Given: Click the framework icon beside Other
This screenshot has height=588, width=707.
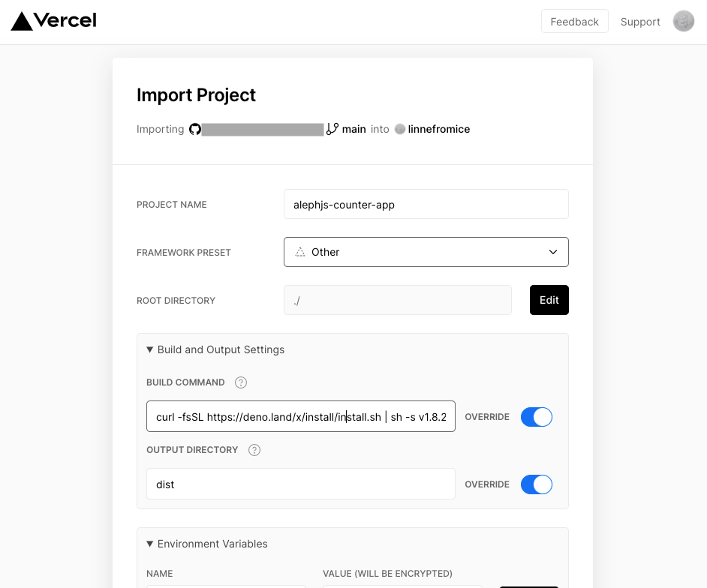Looking at the screenshot, I should tap(300, 252).
